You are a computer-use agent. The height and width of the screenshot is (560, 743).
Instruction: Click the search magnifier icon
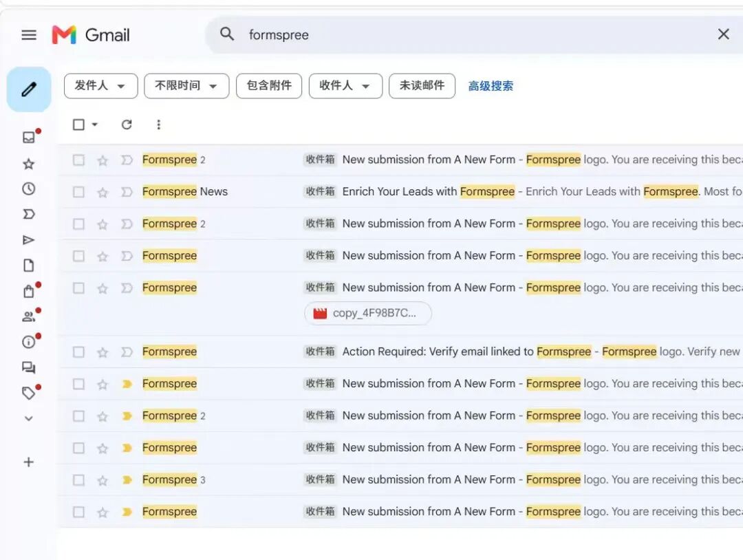tap(227, 34)
